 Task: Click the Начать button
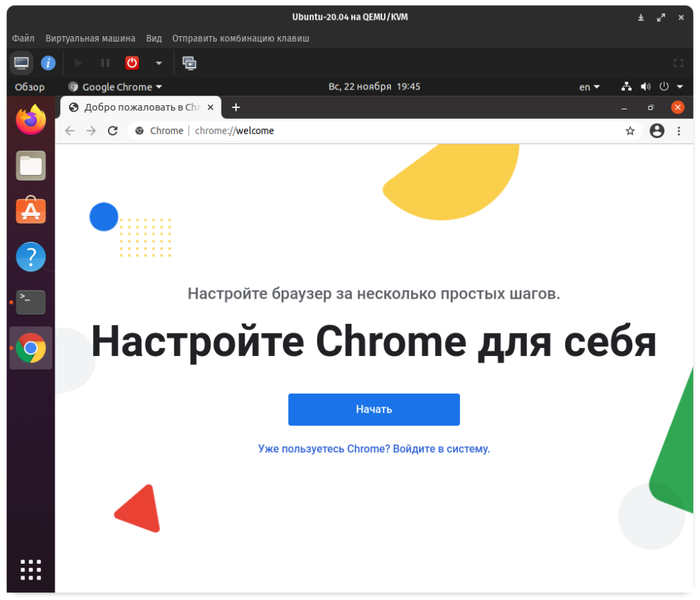tap(373, 409)
